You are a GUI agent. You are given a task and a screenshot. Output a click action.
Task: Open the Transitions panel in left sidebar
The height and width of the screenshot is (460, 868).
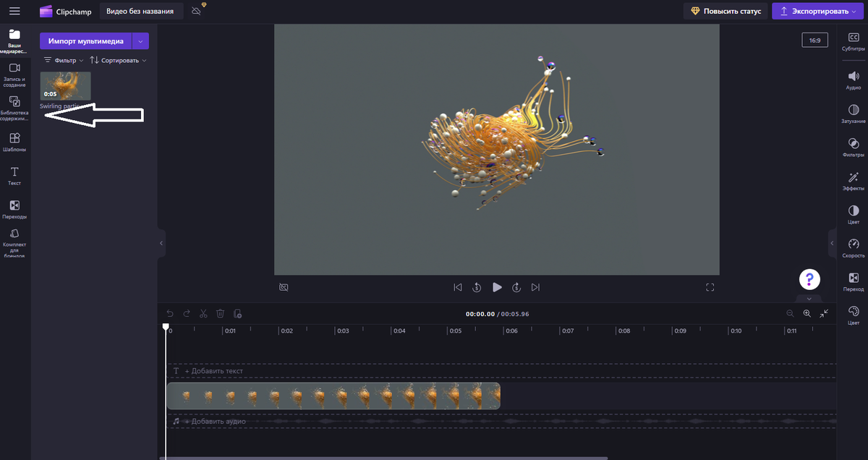(x=14, y=209)
